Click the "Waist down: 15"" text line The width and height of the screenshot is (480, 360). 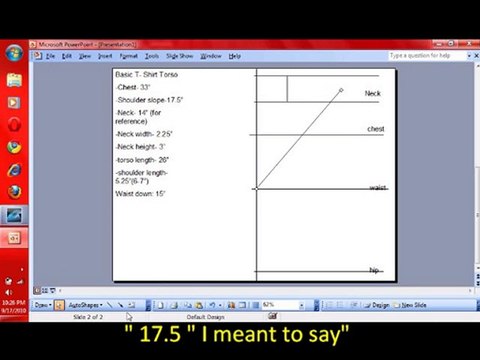[x=140, y=194]
